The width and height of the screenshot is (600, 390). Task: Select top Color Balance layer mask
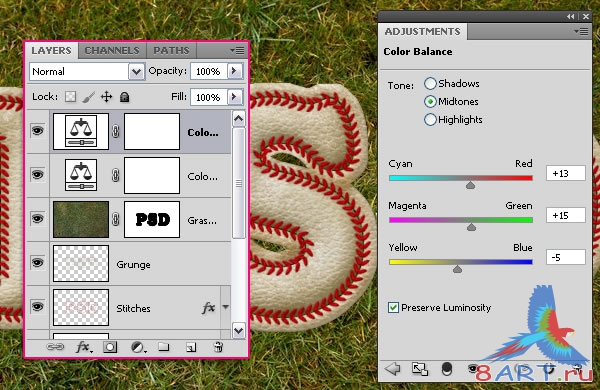[152, 131]
